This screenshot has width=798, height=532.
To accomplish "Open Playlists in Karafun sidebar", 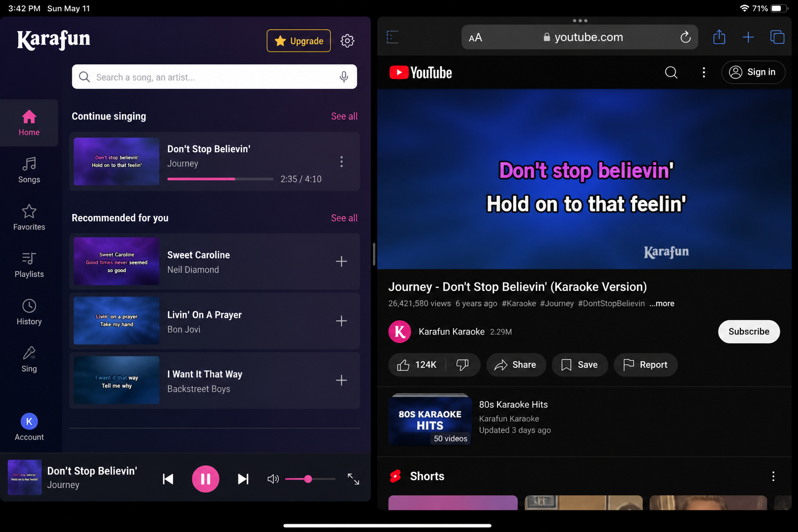I will pyautogui.click(x=29, y=265).
